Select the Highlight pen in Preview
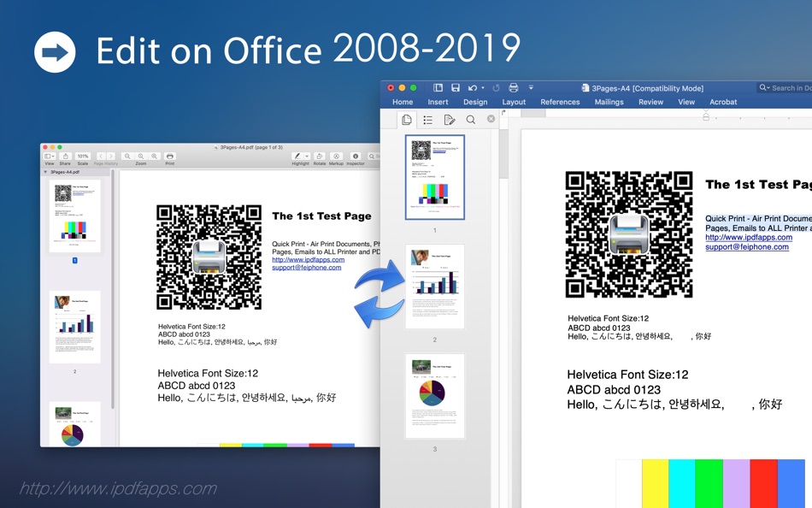This screenshot has width=812, height=508. (x=297, y=156)
